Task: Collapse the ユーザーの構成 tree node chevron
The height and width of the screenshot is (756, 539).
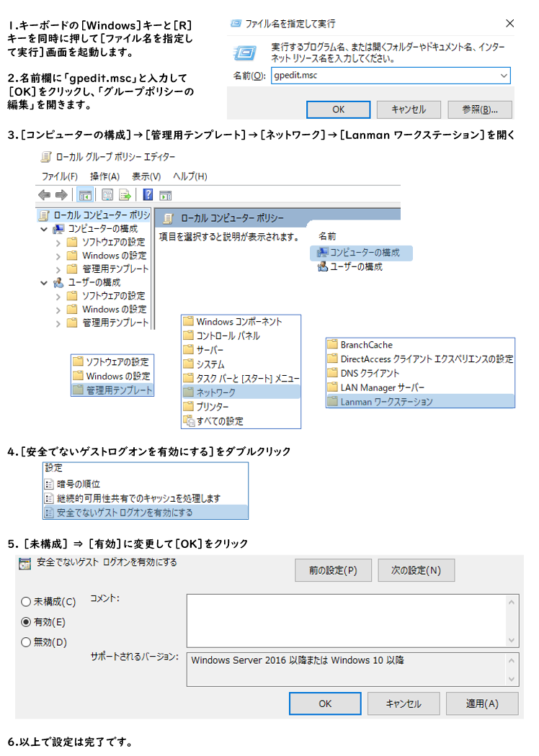Action: [44, 283]
